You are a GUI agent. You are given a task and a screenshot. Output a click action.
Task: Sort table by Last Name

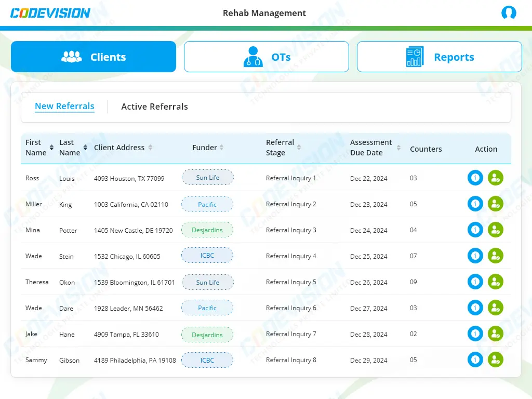pyautogui.click(x=86, y=148)
